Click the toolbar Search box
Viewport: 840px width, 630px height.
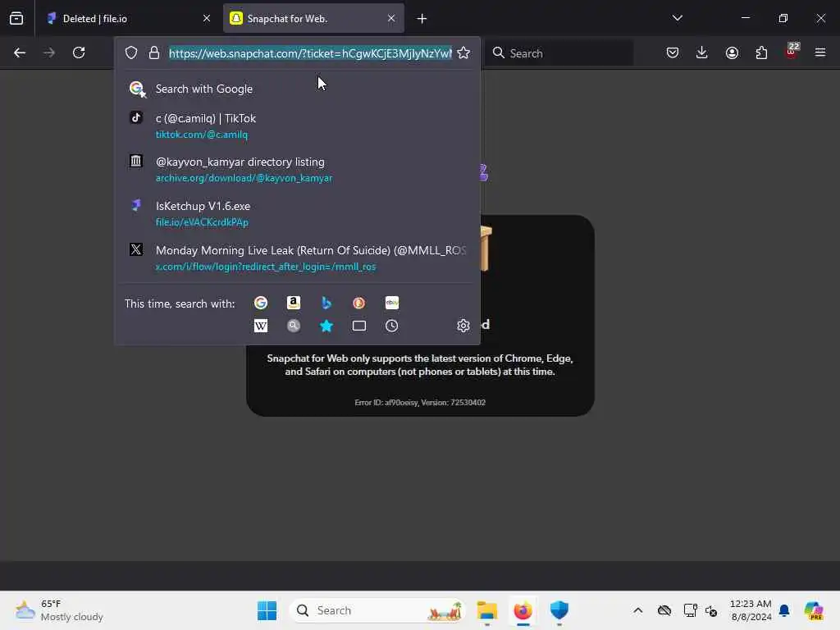(559, 53)
